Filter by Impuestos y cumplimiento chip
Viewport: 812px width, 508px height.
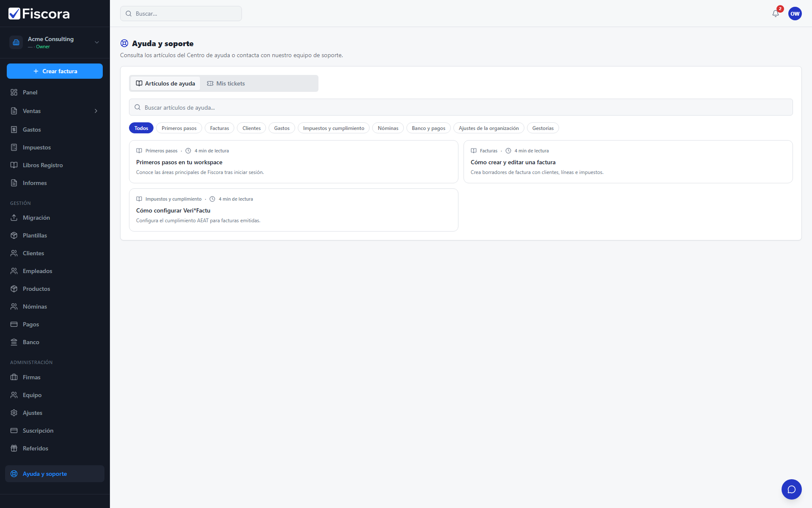pos(334,128)
